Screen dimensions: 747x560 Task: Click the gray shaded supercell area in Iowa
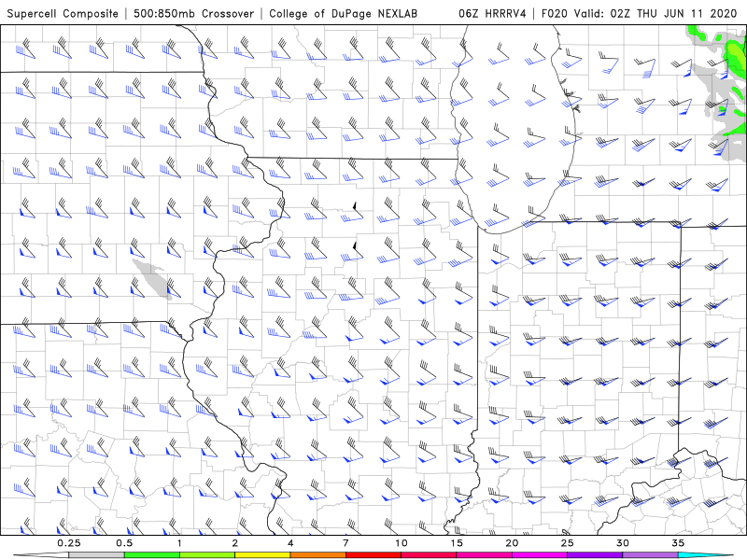click(x=152, y=278)
